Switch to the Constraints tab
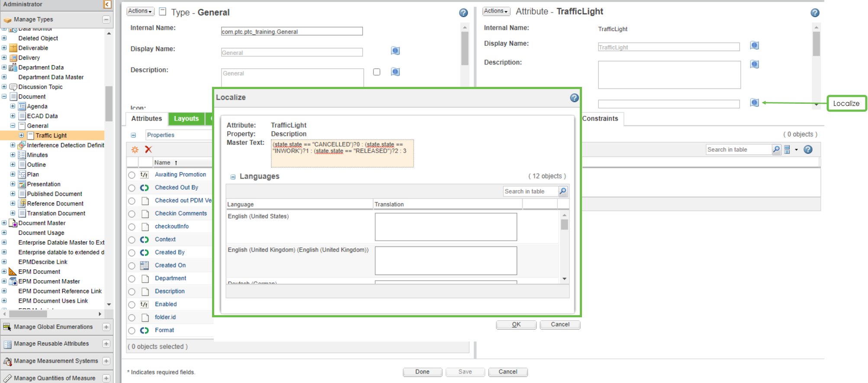This screenshot has width=868, height=383. [600, 118]
